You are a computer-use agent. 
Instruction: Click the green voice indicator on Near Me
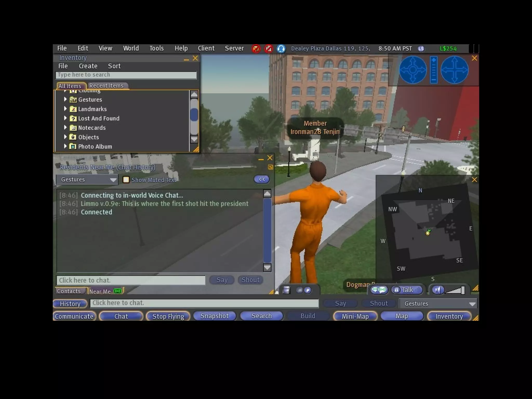point(117,291)
